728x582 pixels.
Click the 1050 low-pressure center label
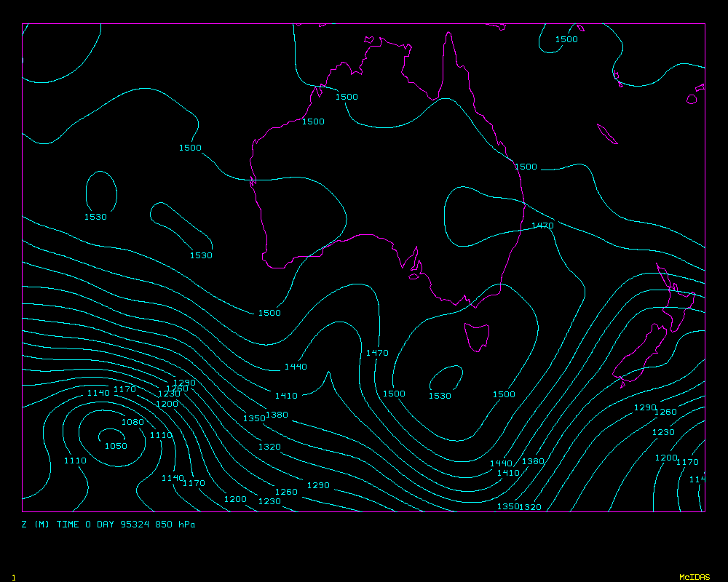115,446
